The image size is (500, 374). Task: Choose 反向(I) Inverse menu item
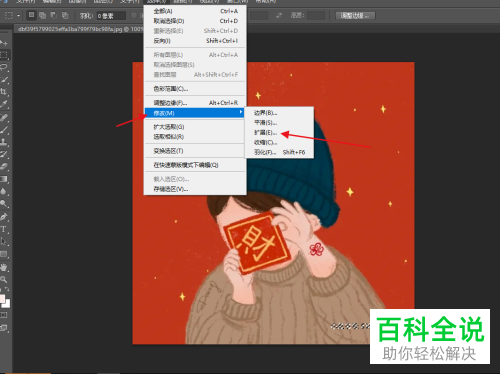[196, 41]
